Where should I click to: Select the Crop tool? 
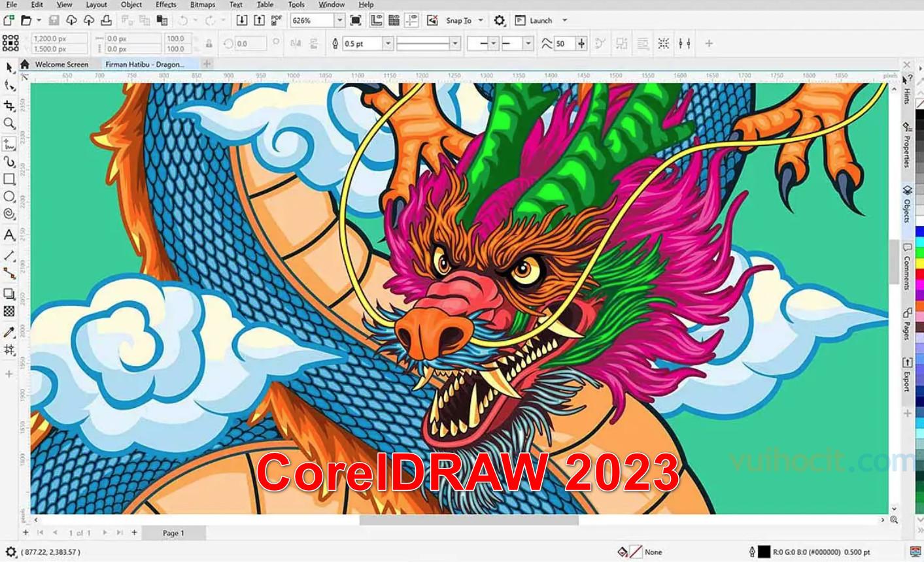[9, 105]
